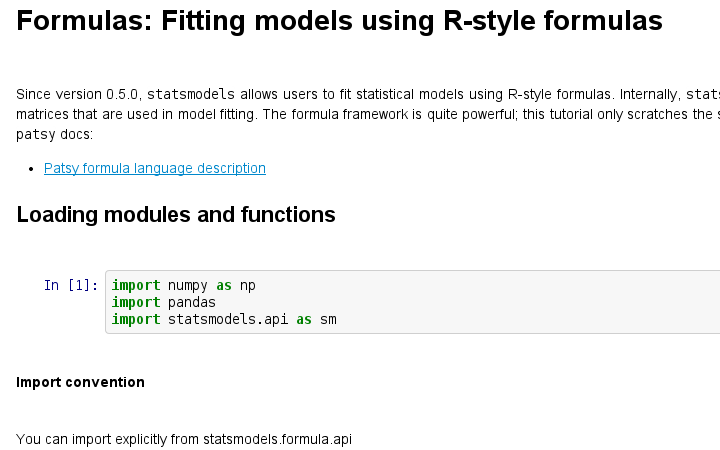
Task: Click the Import convention bold heading
Action: pos(81,382)
